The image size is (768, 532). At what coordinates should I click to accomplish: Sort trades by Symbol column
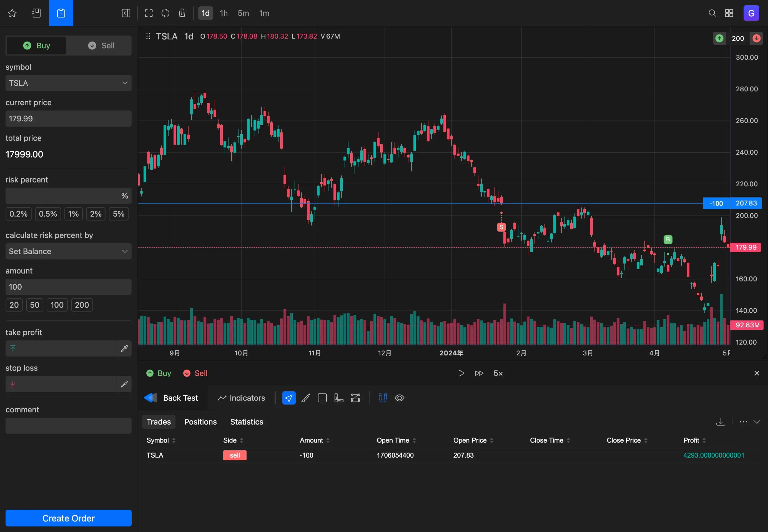point(161,440)
